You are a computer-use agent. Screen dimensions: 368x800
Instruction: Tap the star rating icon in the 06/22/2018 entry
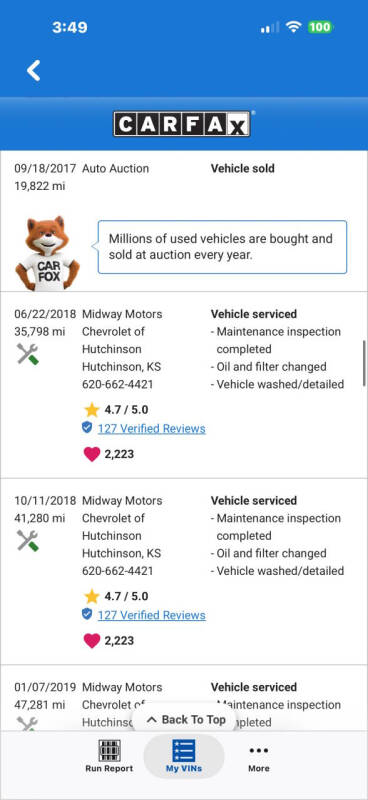[91, 409]
